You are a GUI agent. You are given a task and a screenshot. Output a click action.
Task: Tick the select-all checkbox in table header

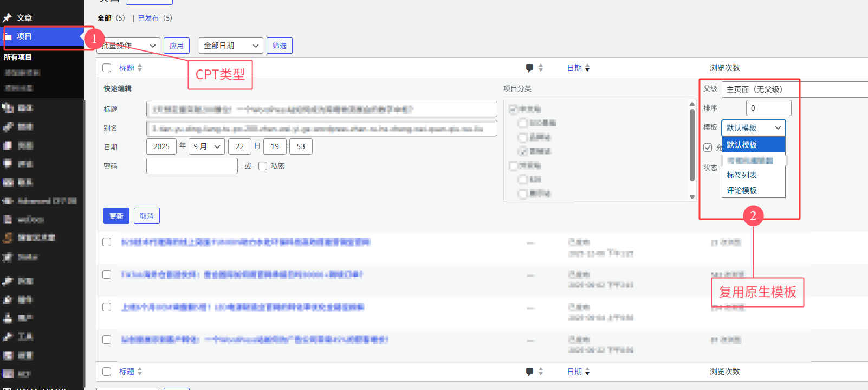(107, 68)
